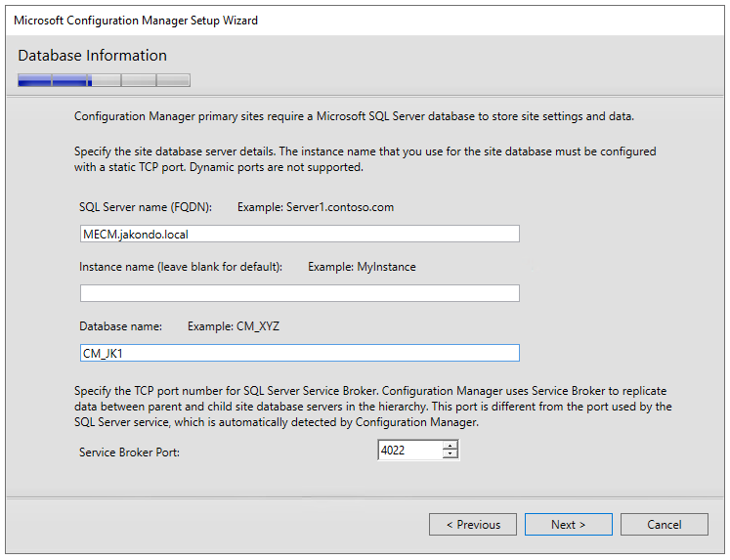Increase the Service Broker Port with up arrow
The width and height of the screenshot is (730, 560).
tap(450, 446)
